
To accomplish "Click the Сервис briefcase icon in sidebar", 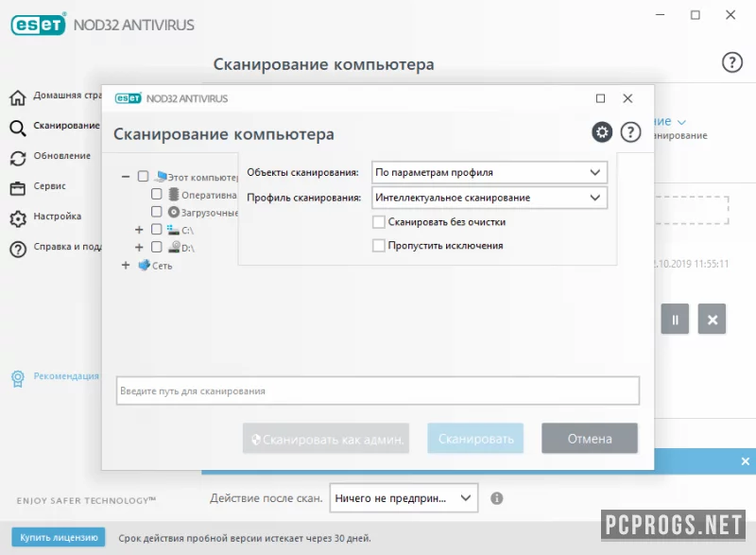I will tap(18, 188).
